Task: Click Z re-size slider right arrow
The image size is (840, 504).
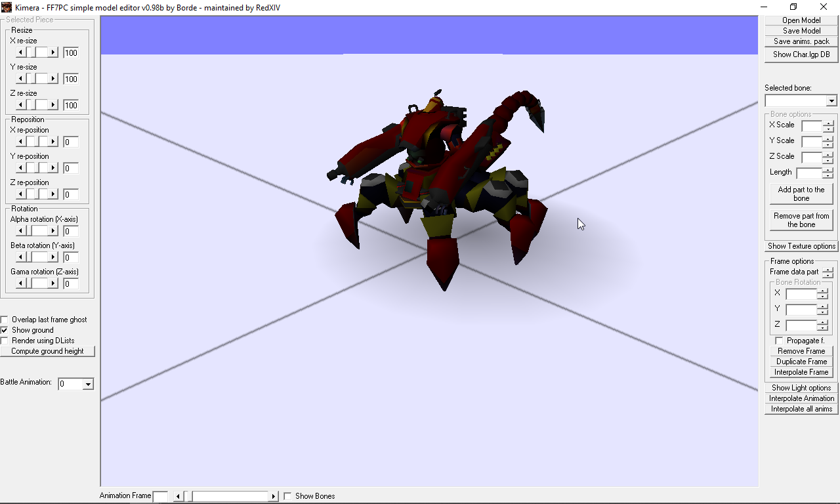Action: point(54,105)
